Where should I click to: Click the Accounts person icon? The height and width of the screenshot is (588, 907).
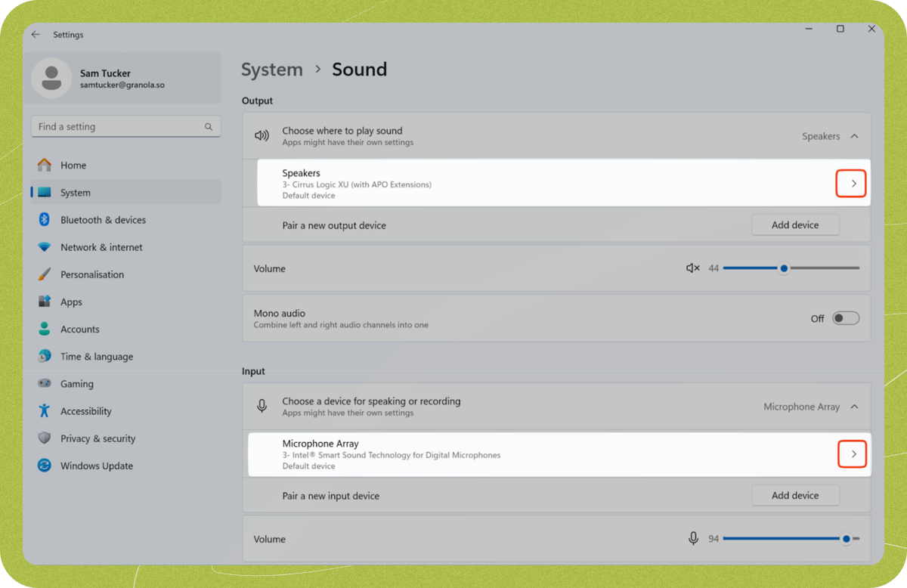point(45,329)
